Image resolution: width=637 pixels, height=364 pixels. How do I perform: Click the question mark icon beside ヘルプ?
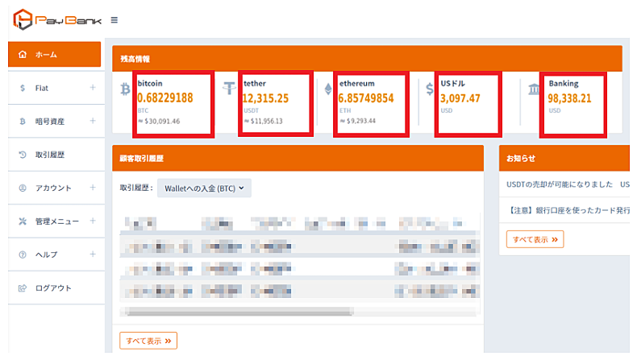23,254
